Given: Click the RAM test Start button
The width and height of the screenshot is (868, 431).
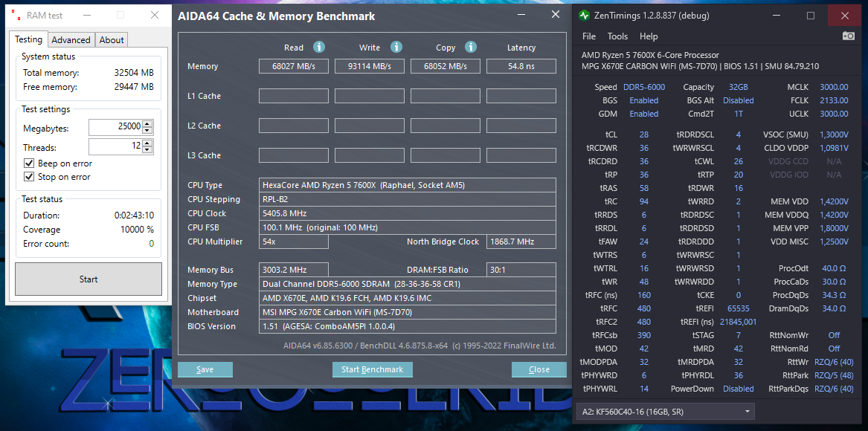Looking at the screenshot, I should 89,279.
